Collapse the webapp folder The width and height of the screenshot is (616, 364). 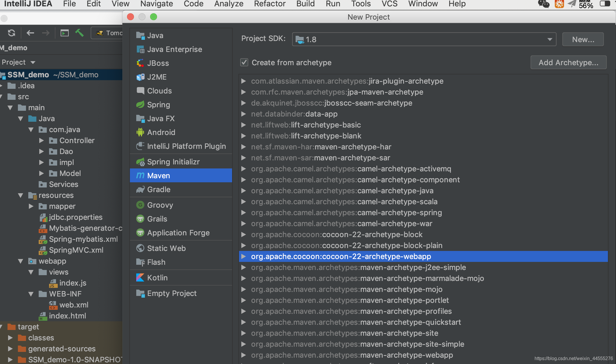(20, 261)
